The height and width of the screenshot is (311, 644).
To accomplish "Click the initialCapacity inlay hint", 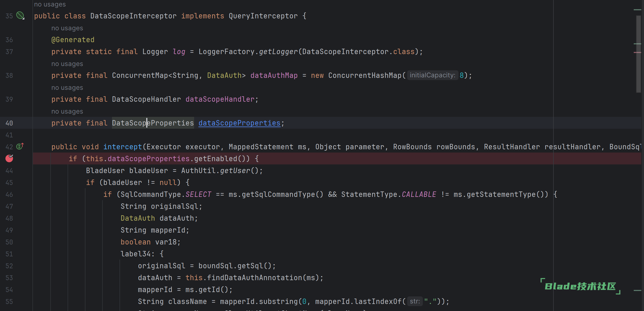I will [x=432, y=75].
